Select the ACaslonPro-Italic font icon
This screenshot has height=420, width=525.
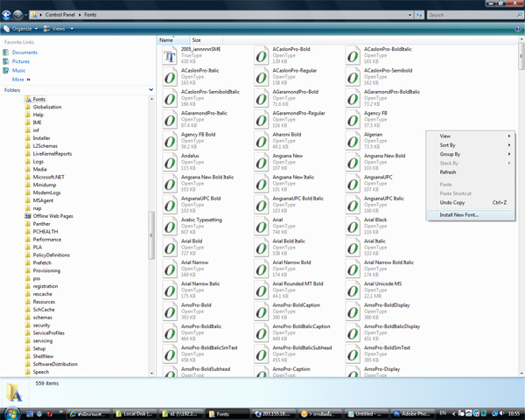pyautogui.click(x=170, y=77)
